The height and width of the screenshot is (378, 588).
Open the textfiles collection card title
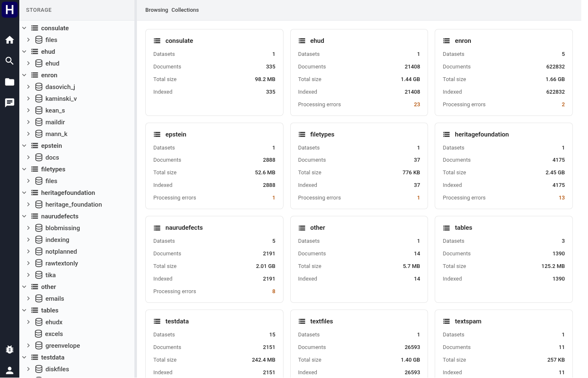(322, 321)
